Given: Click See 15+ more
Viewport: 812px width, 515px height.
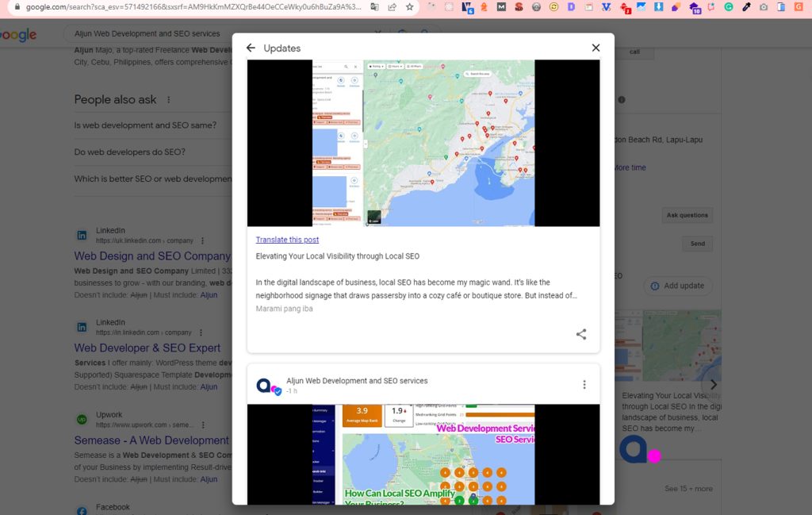Looking at the screenshot, I should [x=689, y=489].
